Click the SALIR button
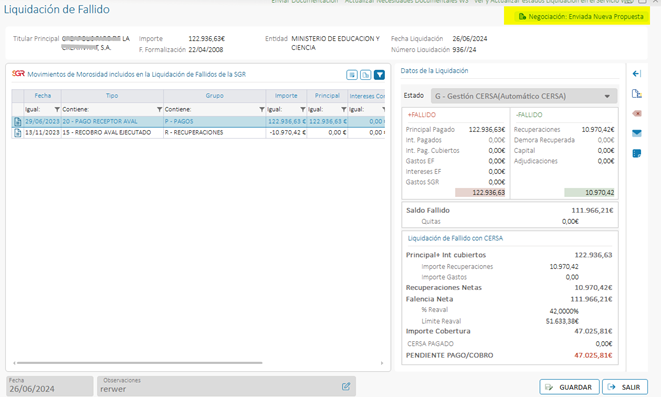This screenshot has height=397, width=661. (x=625, y=387)
